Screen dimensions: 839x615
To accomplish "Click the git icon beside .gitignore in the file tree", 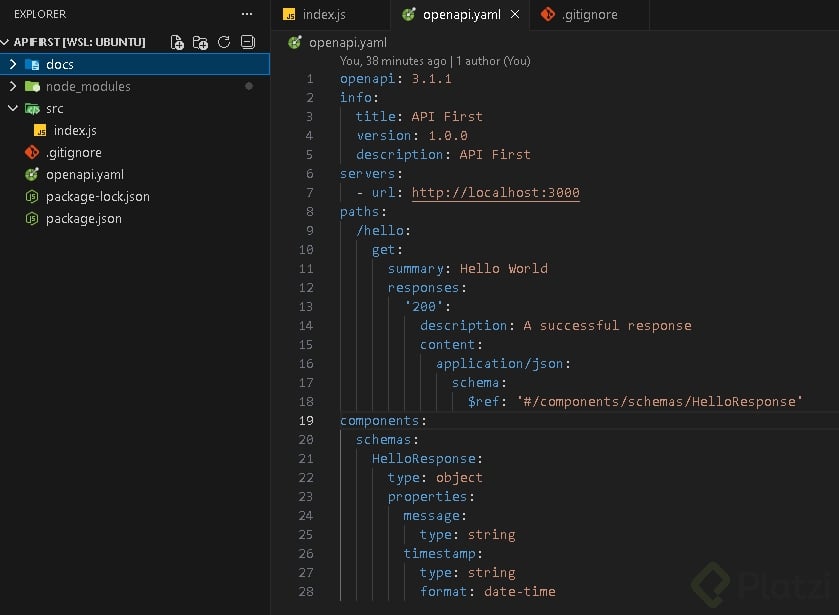I will point(32,153).
